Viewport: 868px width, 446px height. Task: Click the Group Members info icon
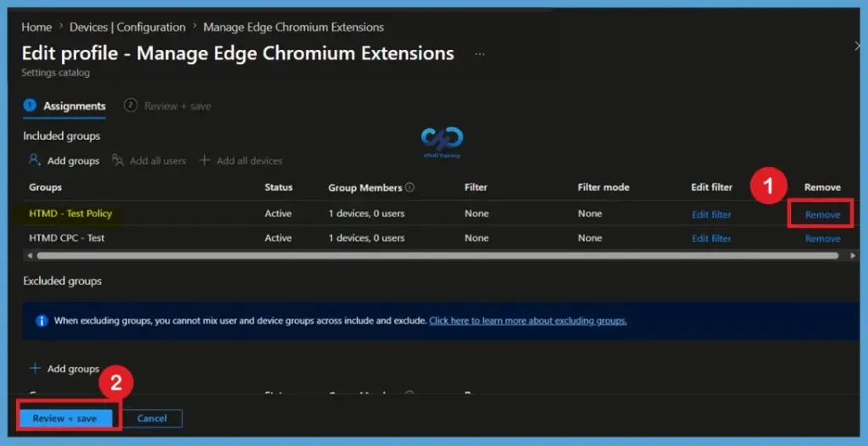click(x=409, y=187)
